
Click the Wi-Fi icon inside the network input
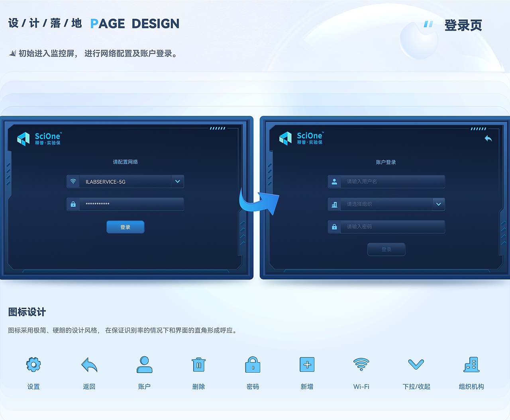(73, 182)
